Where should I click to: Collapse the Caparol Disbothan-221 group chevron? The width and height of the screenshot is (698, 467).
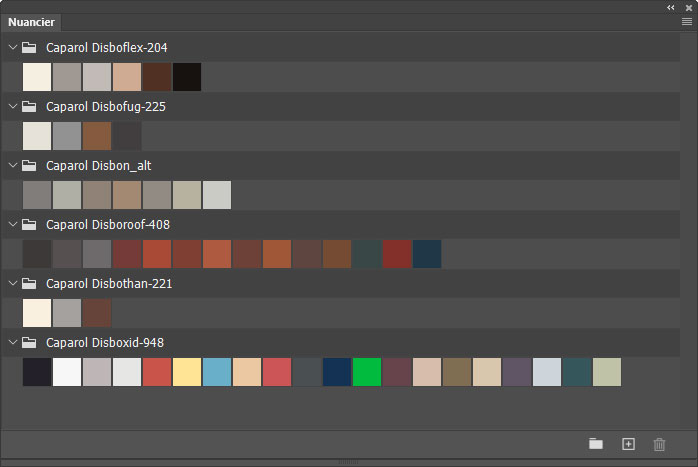click(12, 284)
